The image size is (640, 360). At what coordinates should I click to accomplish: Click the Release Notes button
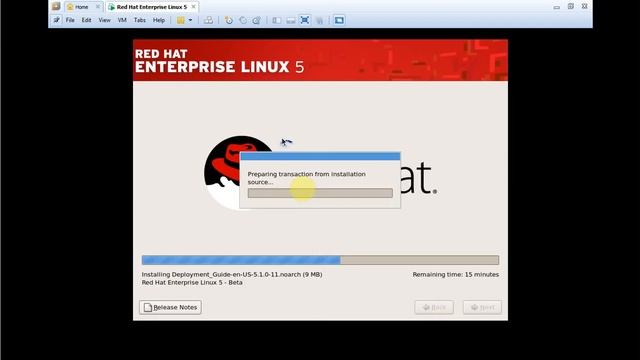pyautogui.click(x=170, y=307)
